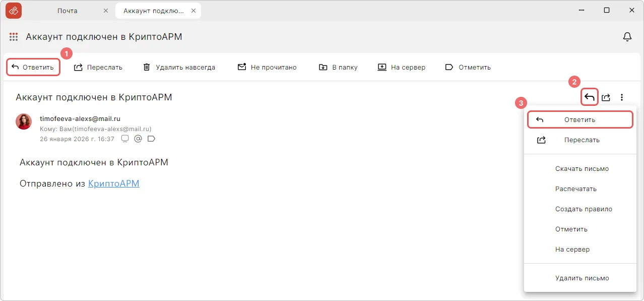644x301 pixels.
Task: Open the КриптоАРМ hyperlink in the message
Action: [113, 184]
